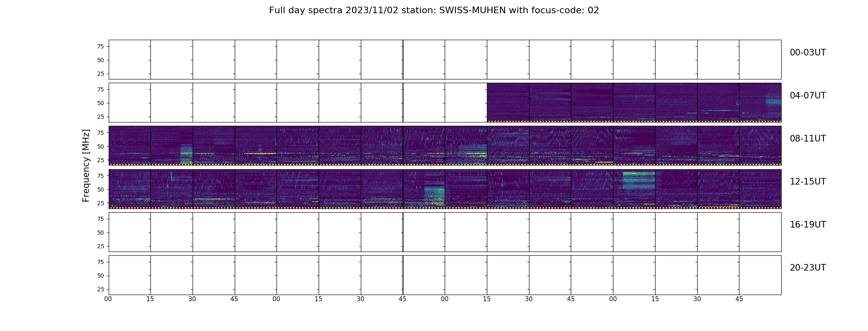
Task: Click the 75 tick of the 20-23UT row
Action: [100, 262]
